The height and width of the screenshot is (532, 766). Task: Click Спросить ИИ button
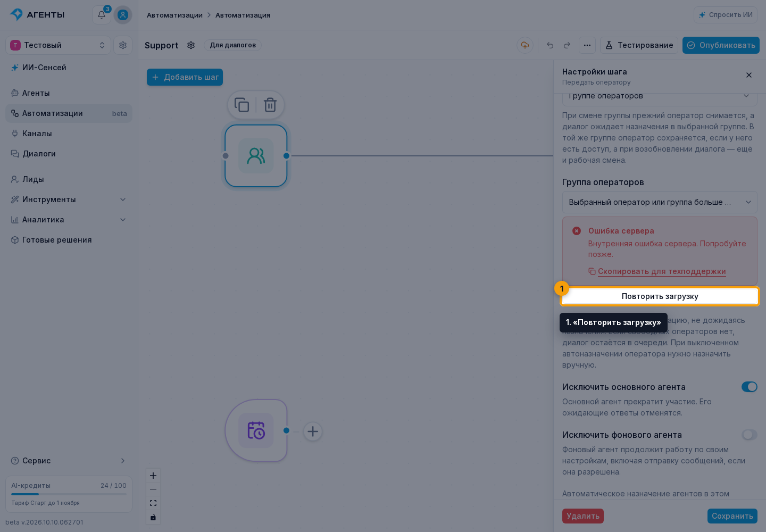(726, 15)
